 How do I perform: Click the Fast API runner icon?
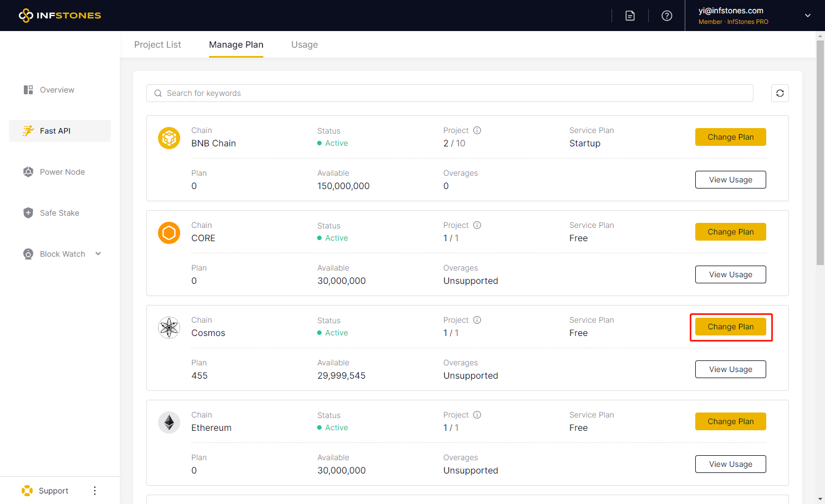point(28,131)
